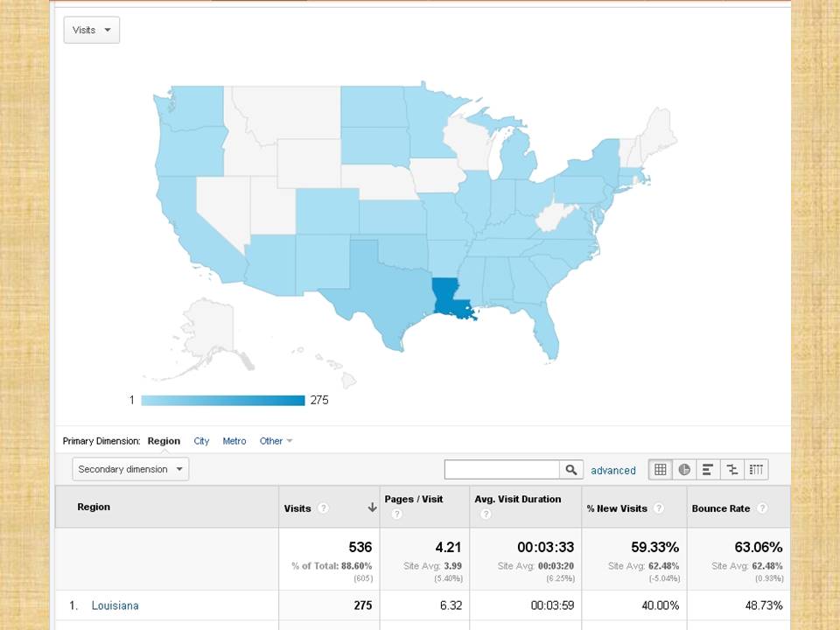
Task: Click the magnifying glass search button
Action: (571, 470)
